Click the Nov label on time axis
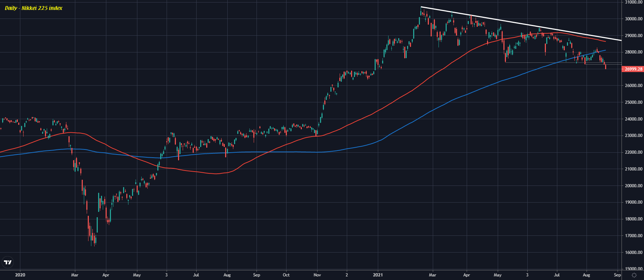 pyautogui.click(x=317, y=275)
